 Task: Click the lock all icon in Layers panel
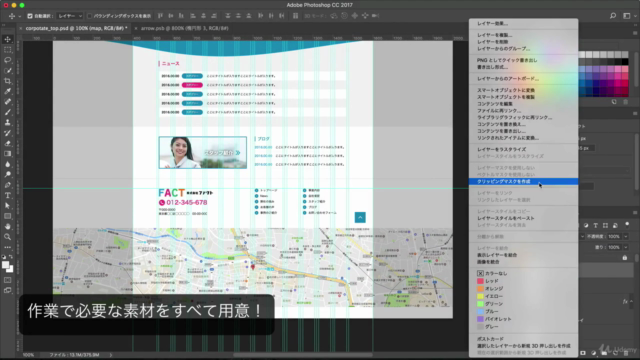tap(624, 258)
